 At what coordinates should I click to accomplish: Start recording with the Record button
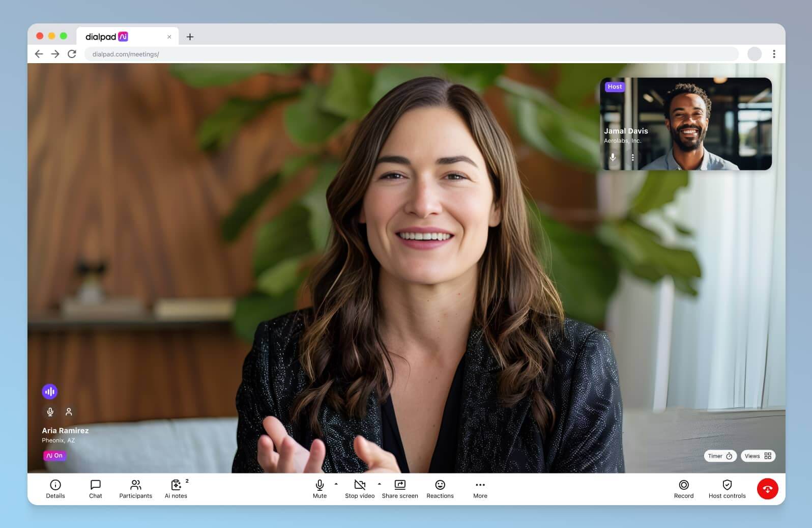pyautogui.click(x=683, y=488)
